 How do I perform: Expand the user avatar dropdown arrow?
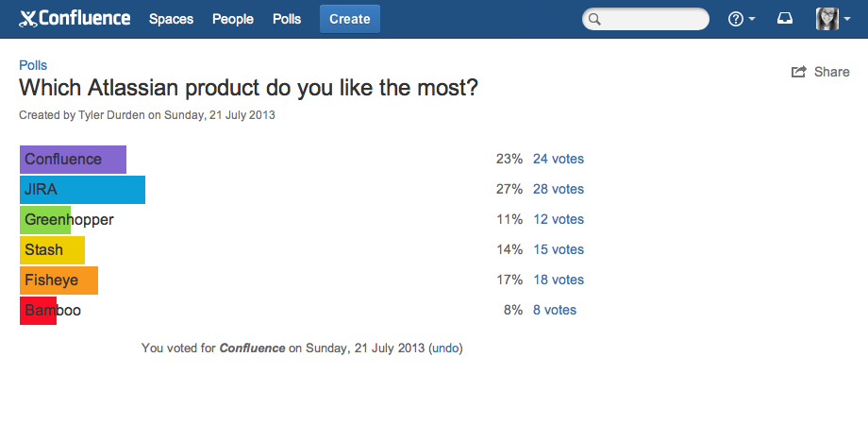click(847, 20)
